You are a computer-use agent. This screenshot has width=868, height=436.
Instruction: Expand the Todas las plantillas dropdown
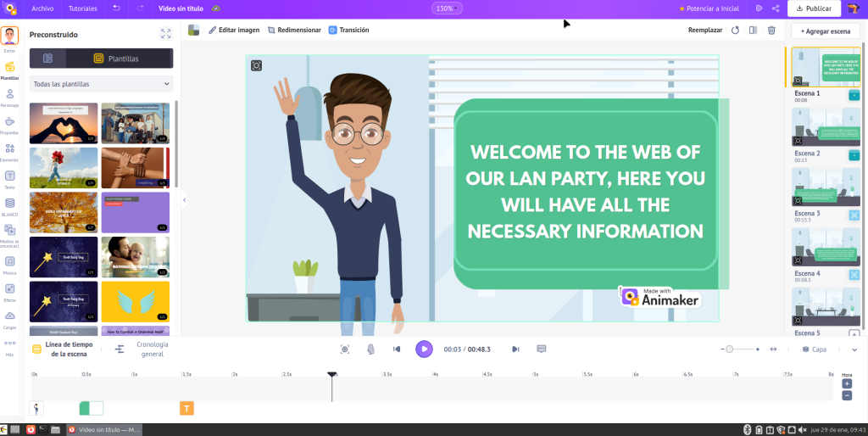point(101,84)
